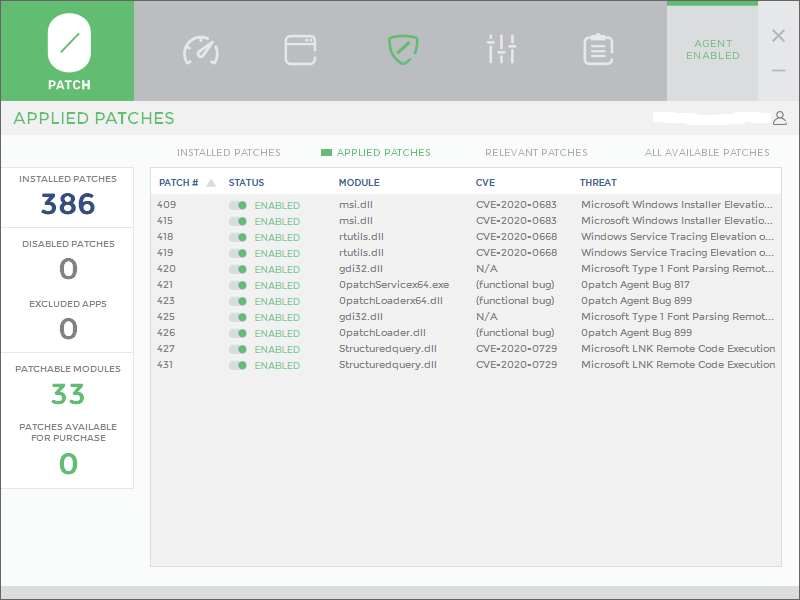
Task: Toggle patch 421 0patchServicex64.exe switch
Action: coord(238,285)
